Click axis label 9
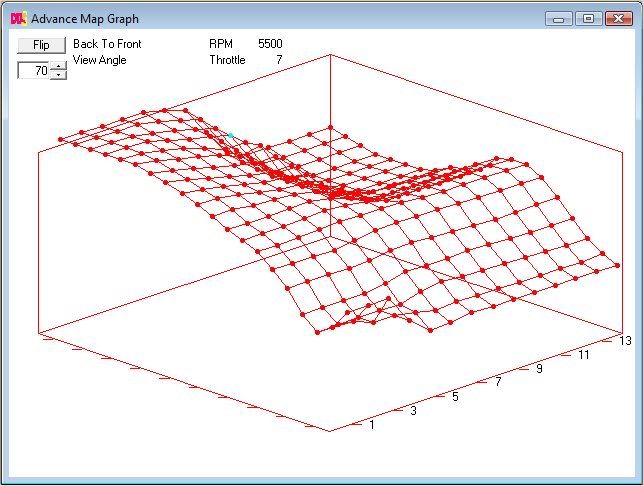The width and height of the screenshot is (643, 486). tap(539, 369)
